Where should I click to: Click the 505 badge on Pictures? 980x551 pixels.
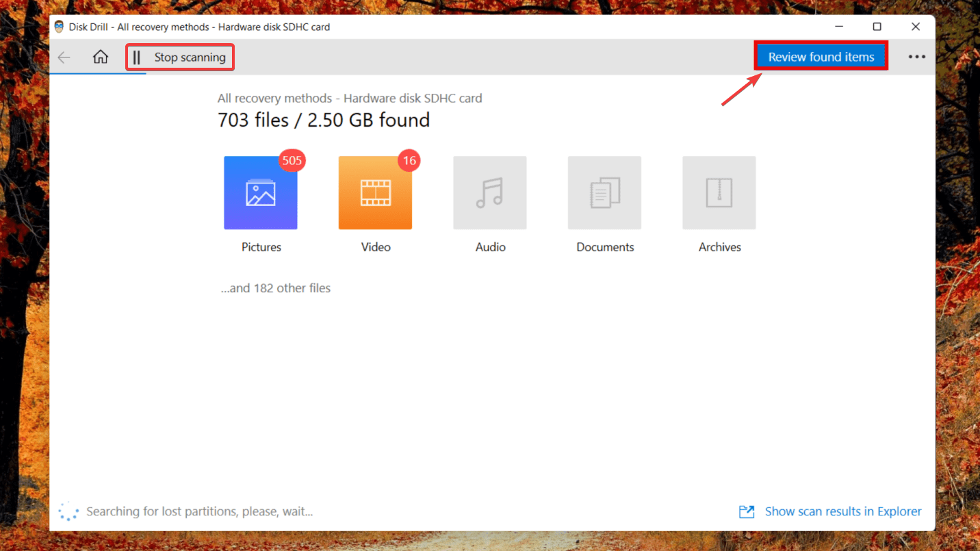tap(292, 161)
